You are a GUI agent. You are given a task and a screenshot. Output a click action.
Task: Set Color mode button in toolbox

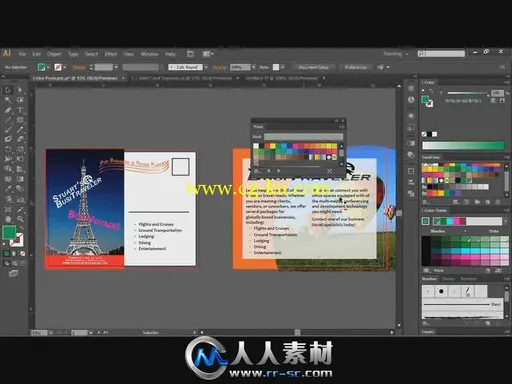7,254
